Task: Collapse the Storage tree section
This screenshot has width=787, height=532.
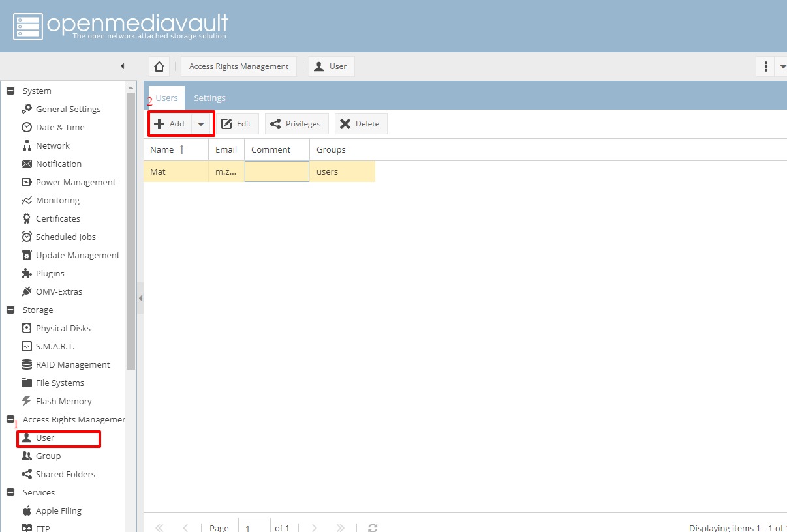Action: tap(10, 310)
